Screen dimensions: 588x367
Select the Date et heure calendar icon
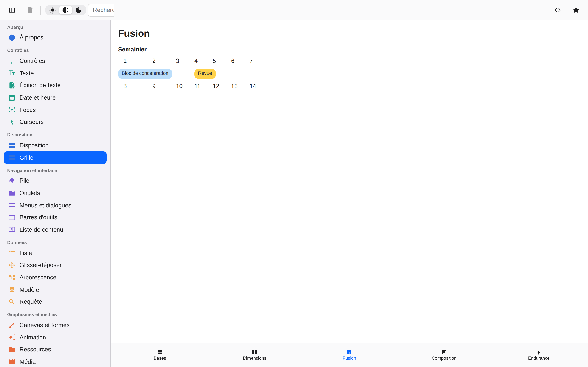pyautogui.click(x=12, y=97)
